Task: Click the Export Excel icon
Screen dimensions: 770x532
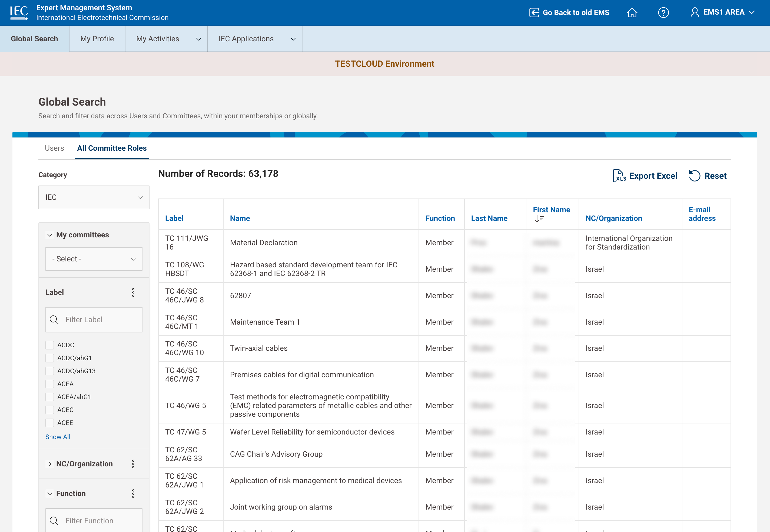Action: coord(619,176)
